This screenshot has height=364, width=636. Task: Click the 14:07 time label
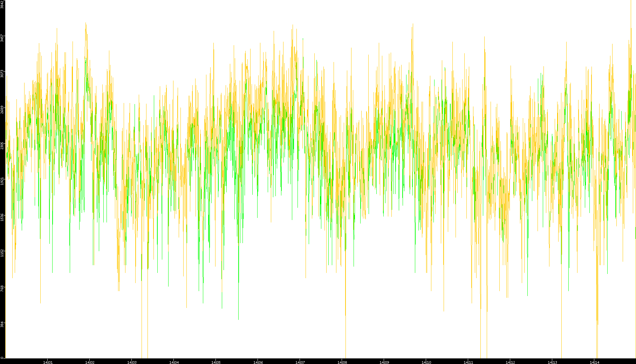click(300, 362)
